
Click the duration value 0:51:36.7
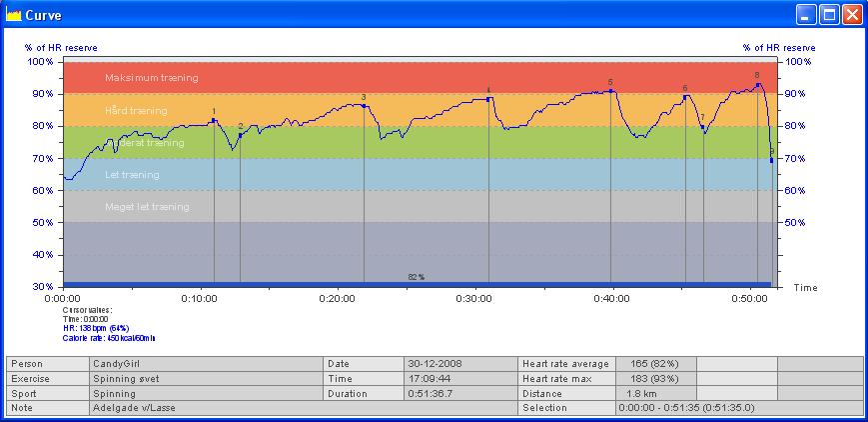[x=461, y=394]
